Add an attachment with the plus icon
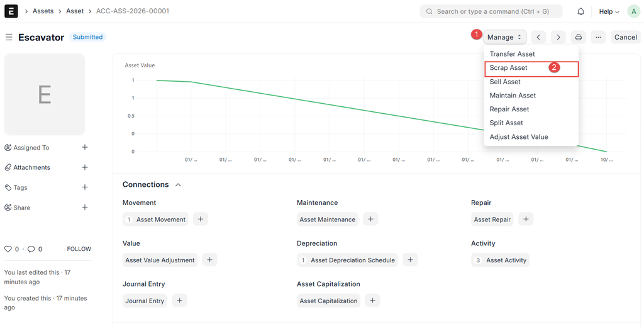This screenshot has width=644, height=327. (x=85, y=167)
